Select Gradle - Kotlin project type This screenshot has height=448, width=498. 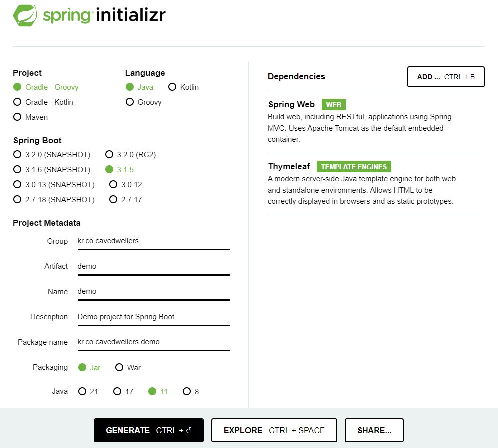pos(43,102)
